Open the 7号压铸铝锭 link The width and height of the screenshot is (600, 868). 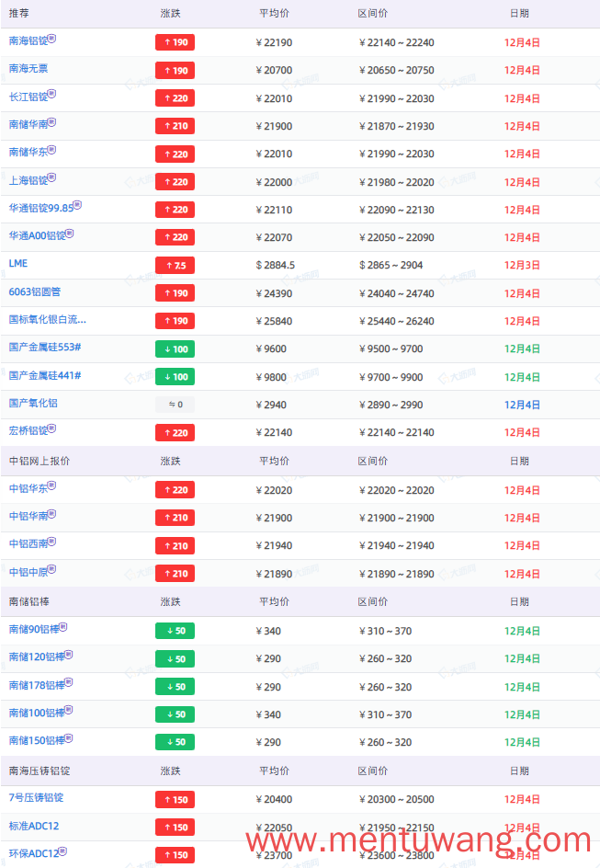coord(36,798)
